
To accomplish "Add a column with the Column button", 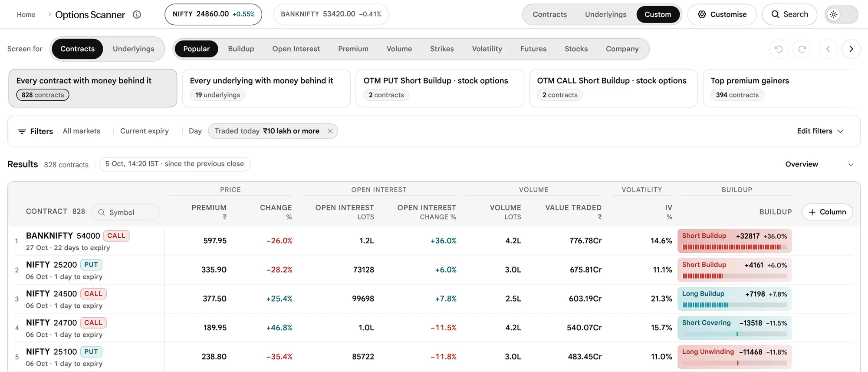I will tap(827, 212).
